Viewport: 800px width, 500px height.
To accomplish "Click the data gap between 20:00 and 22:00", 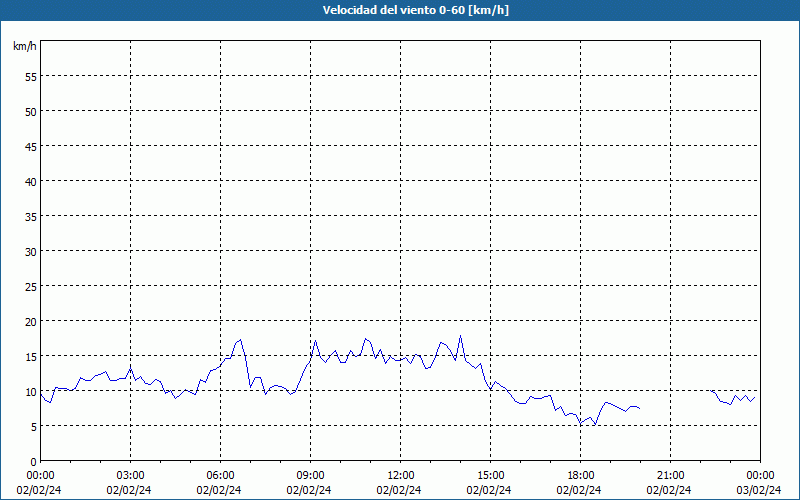I will 676,401.
